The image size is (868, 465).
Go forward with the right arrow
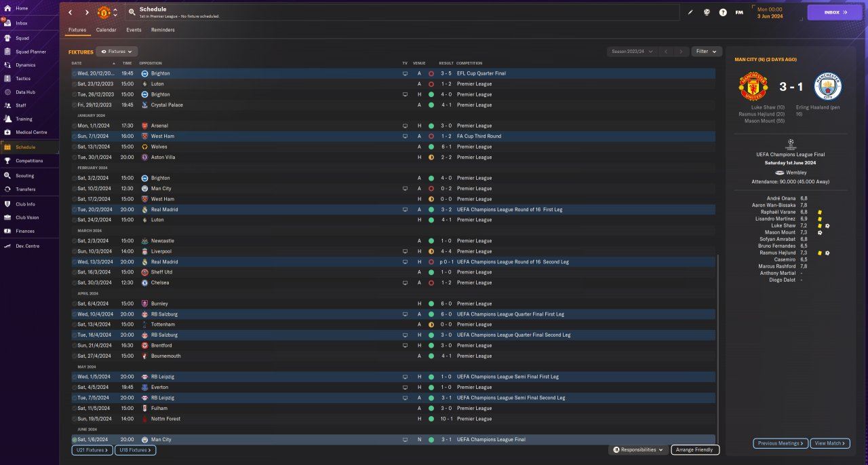pos(87,12)
